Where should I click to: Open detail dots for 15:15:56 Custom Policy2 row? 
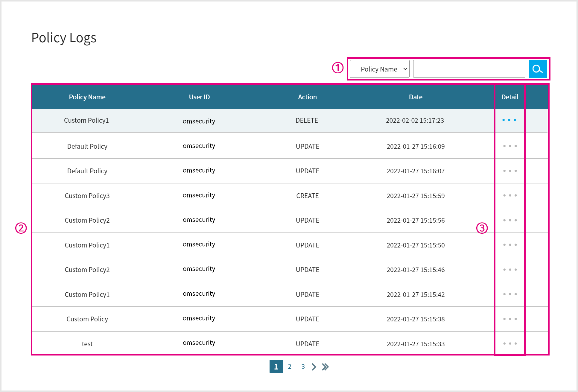coord(510,220)
